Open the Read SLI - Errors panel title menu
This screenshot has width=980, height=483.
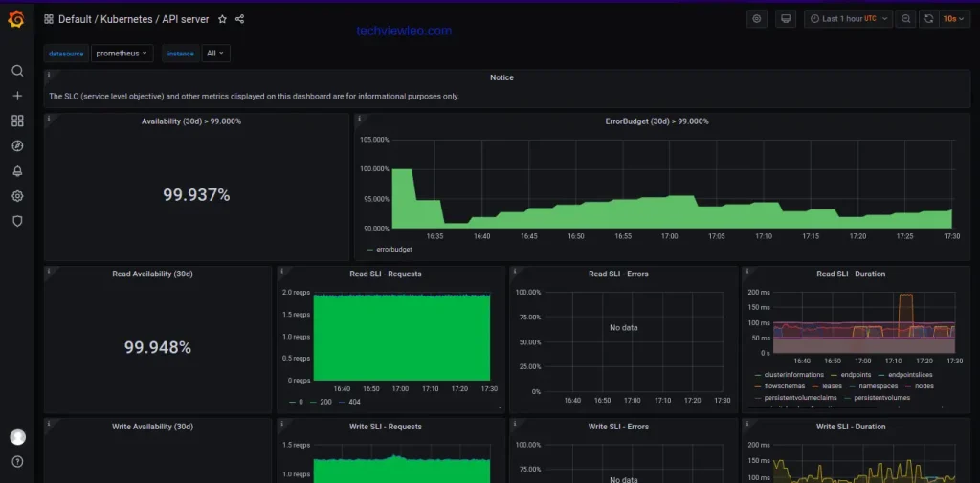click(619, 274)
